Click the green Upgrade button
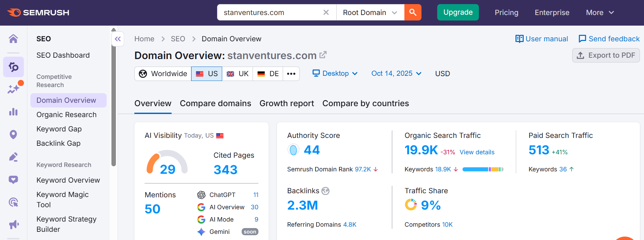 458,13
